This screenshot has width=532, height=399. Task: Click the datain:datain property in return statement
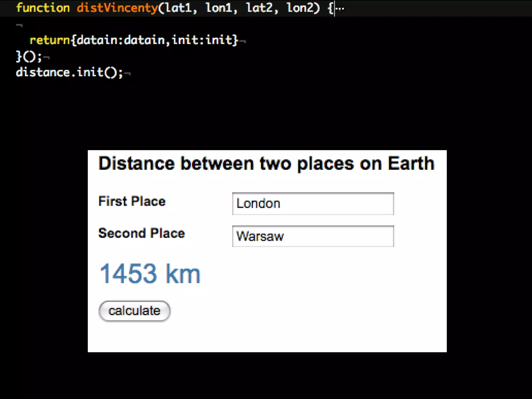(121, 40)
